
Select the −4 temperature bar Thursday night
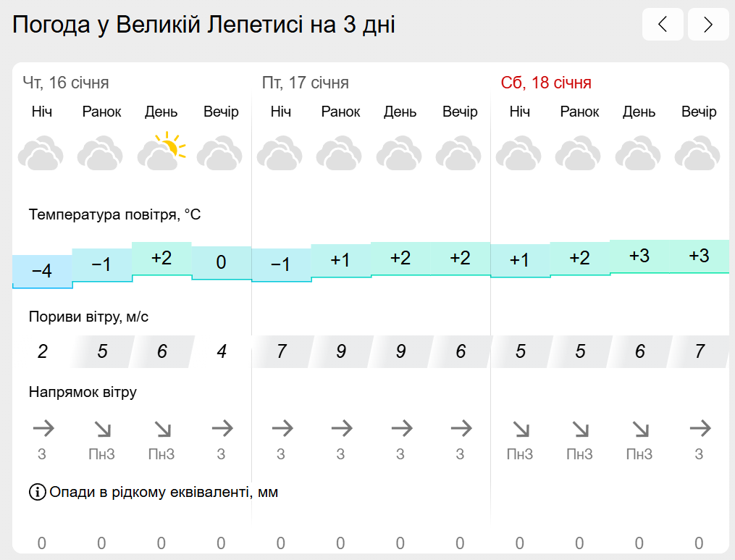pyautogui.click(x=42, y=271)
